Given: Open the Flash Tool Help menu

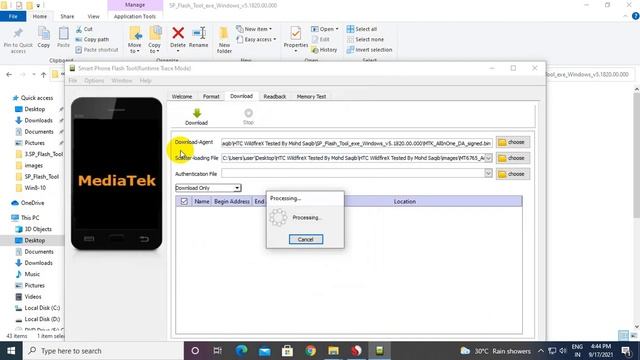Looking at the screenshot, I should (145, 80).
